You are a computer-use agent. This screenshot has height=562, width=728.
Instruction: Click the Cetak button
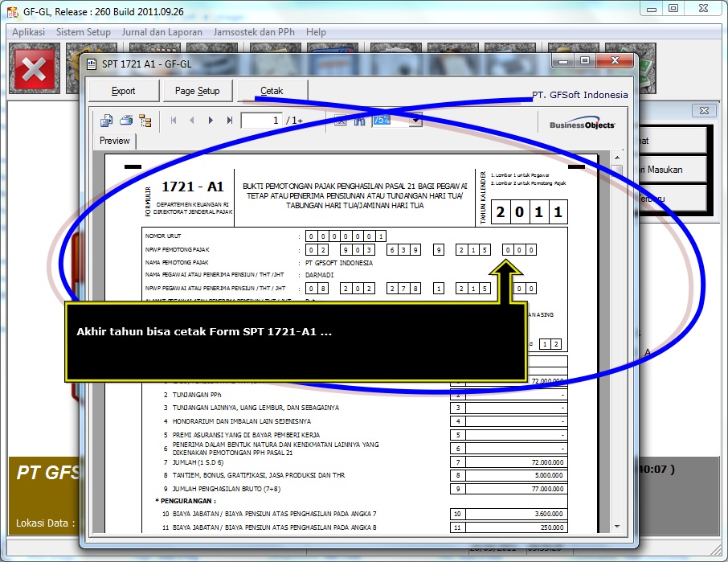272,91
